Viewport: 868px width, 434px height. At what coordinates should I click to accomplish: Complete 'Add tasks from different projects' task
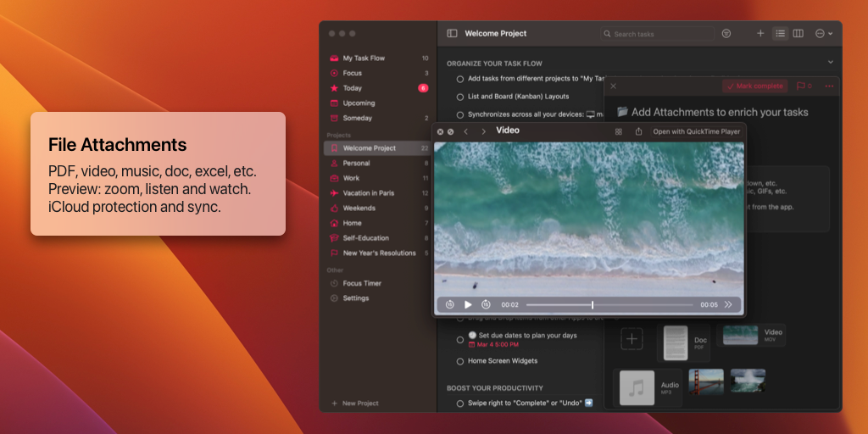[460, 79]
